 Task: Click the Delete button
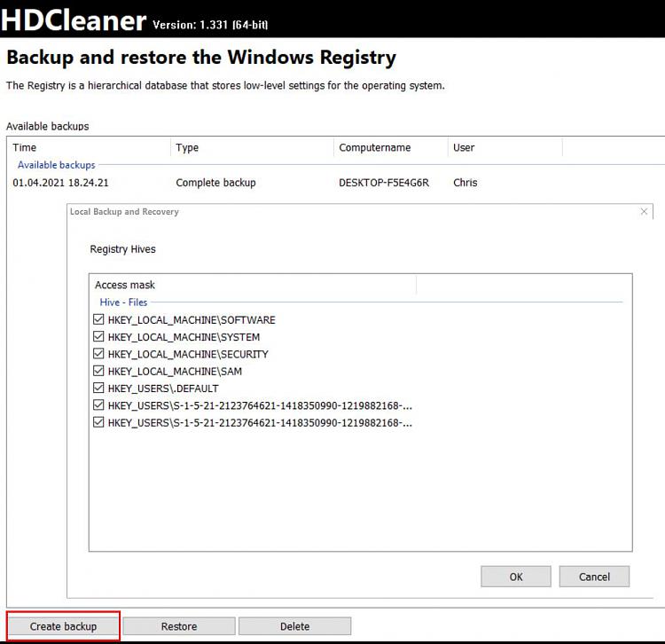(294, 626)
